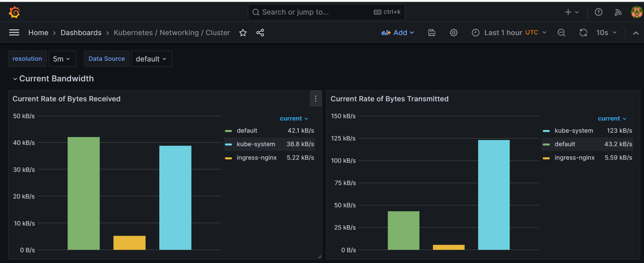Save the dashboard with disk icon
The height and width of the screenshot is (263, 644).
[432, 33]
